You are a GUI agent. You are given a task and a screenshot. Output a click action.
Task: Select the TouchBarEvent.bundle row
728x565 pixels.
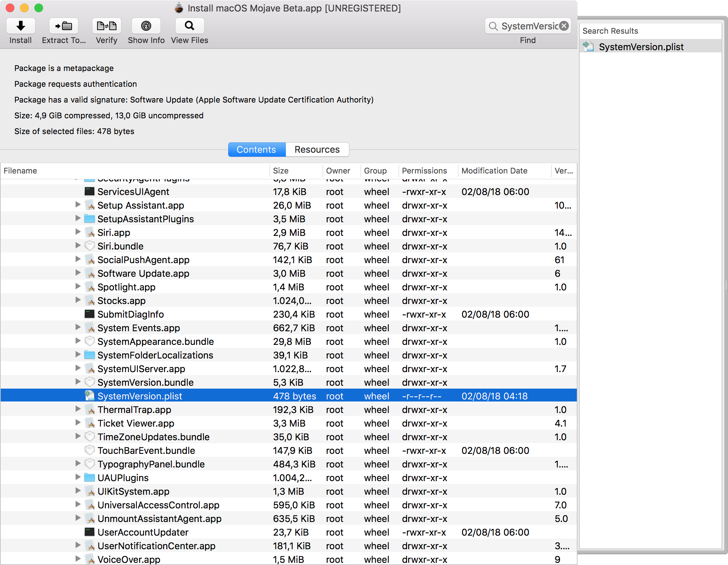pyautogui.click(x=146, y=451)
